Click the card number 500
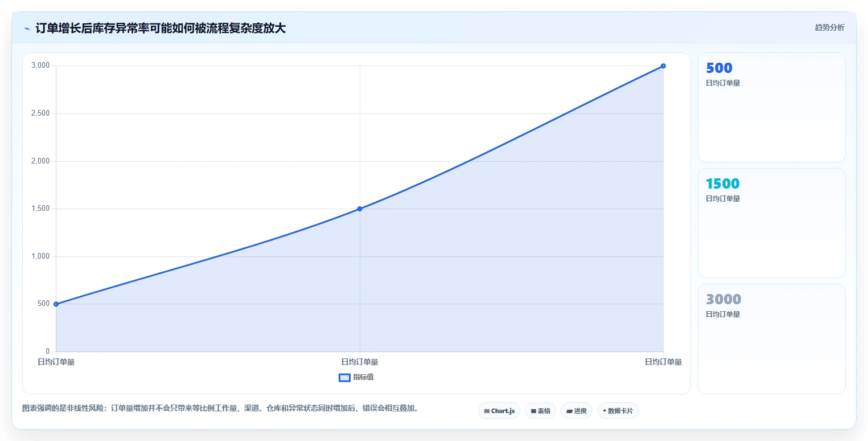Viewport: 868px width, 441px height. point(719,68)
